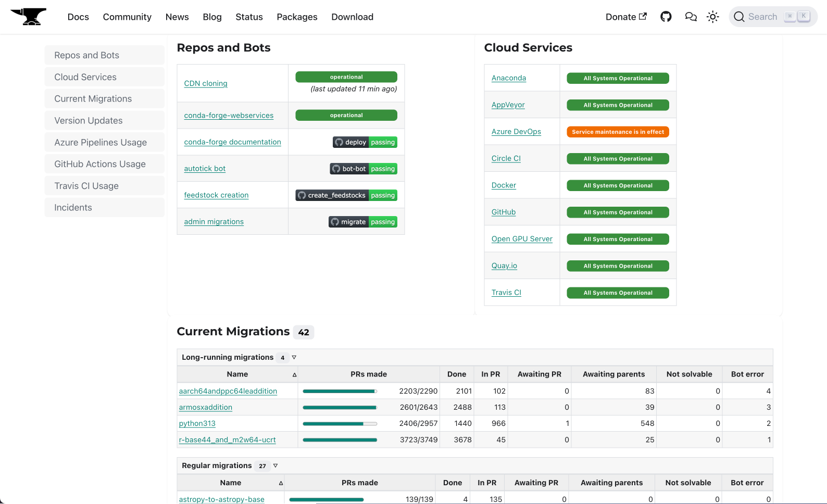This screenshot has height=504, width=827.
Task: Click the conda-forge-webservices operational badge
Action: 346,115
